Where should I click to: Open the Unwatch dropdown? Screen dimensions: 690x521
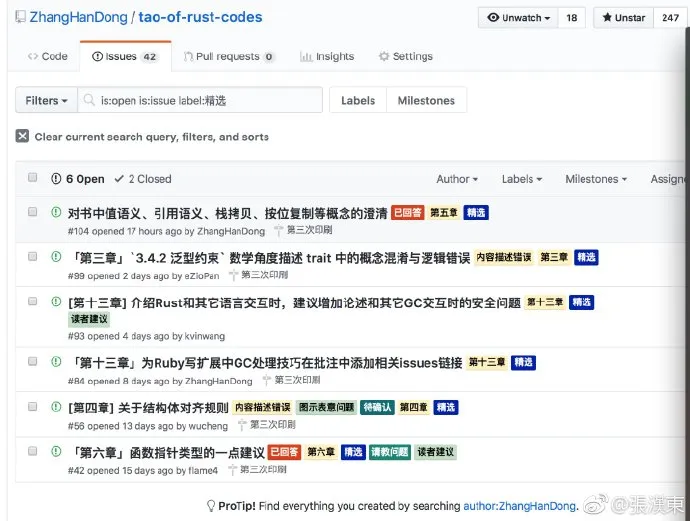(x=518, y=18)
